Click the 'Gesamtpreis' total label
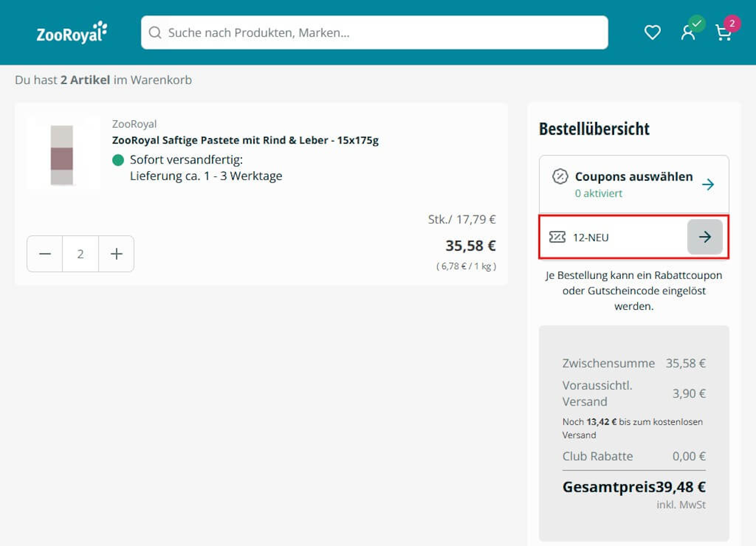 (608, 487)
